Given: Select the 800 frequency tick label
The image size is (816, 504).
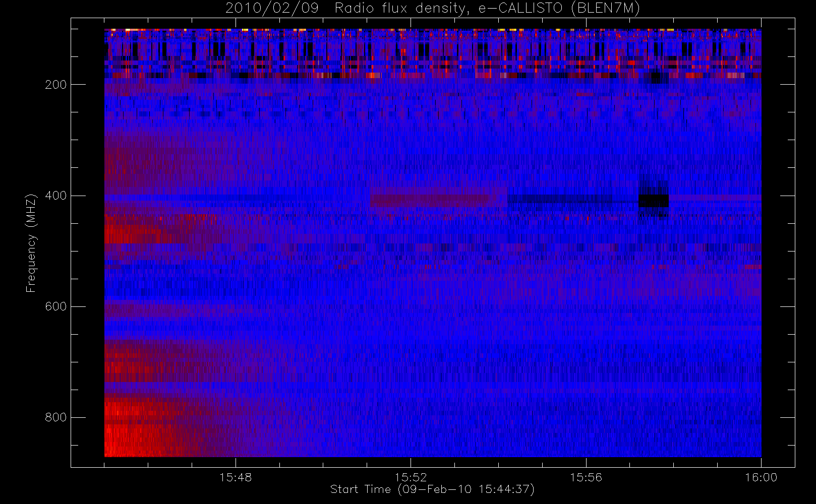Looking at the screenshot, I should (x=55, y=417).
